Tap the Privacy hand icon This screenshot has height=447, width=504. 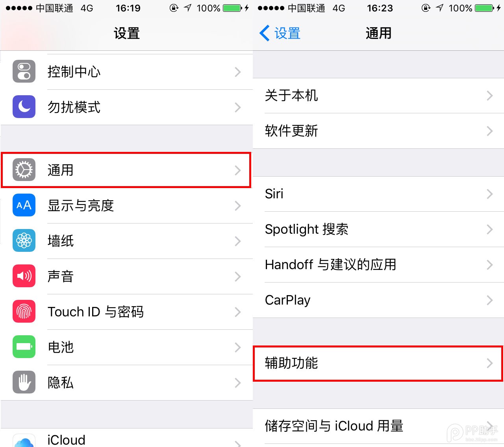(24, 382)
